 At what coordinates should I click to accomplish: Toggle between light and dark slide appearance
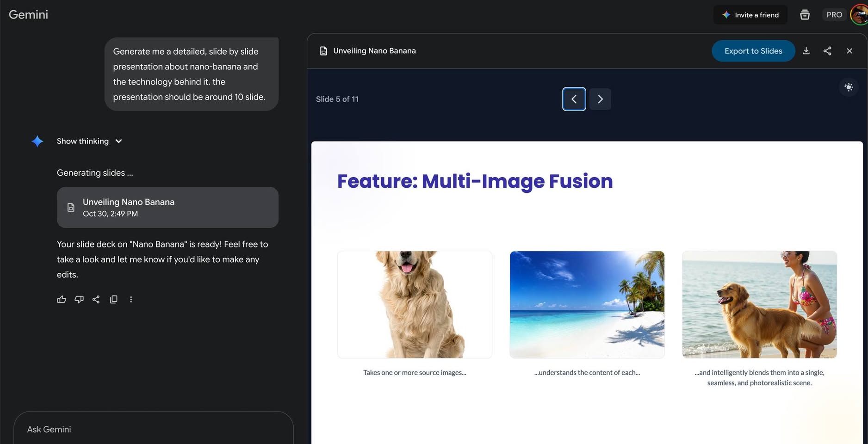849,87
